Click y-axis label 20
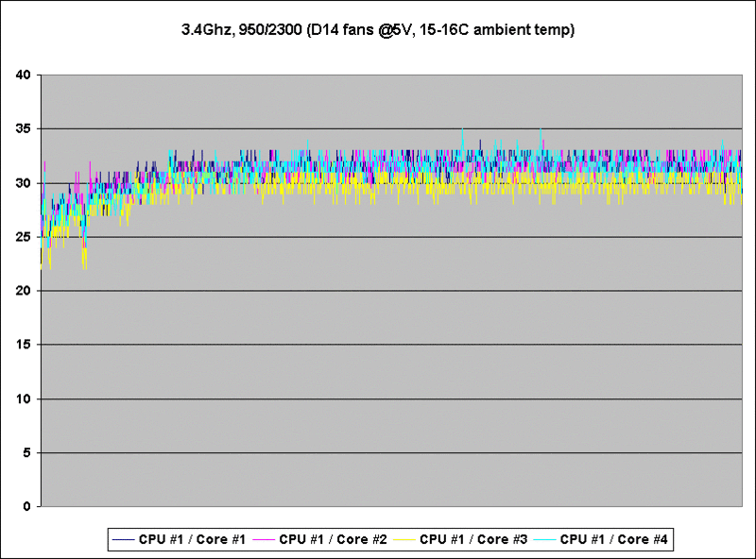756x559 pixels. [x=23, y=291]
